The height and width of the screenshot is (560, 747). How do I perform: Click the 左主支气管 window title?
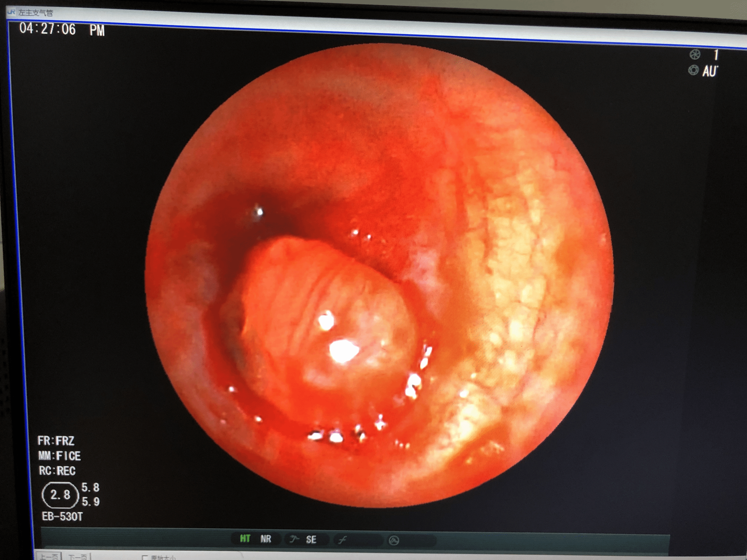coord(36,13)
